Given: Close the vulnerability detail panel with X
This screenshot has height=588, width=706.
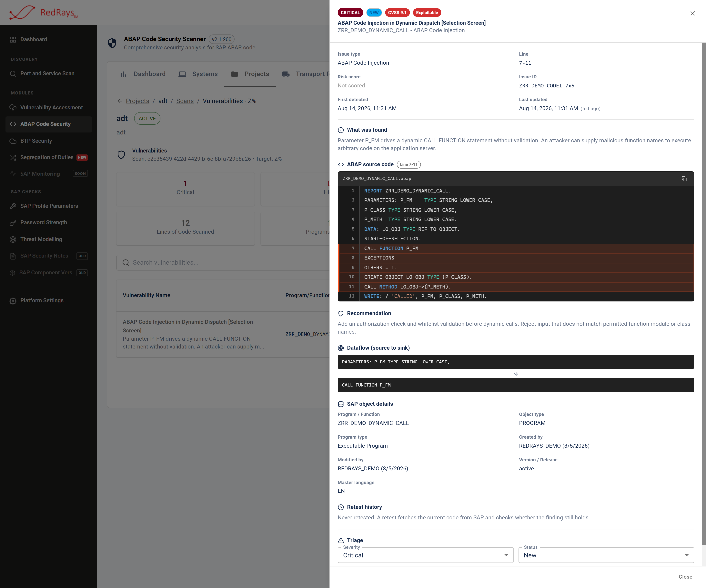Looking at the screenshot, I should 692,14.
